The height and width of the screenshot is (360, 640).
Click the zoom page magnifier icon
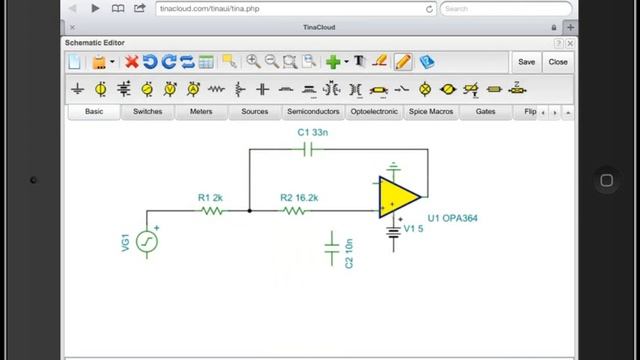tap(309, 62)
